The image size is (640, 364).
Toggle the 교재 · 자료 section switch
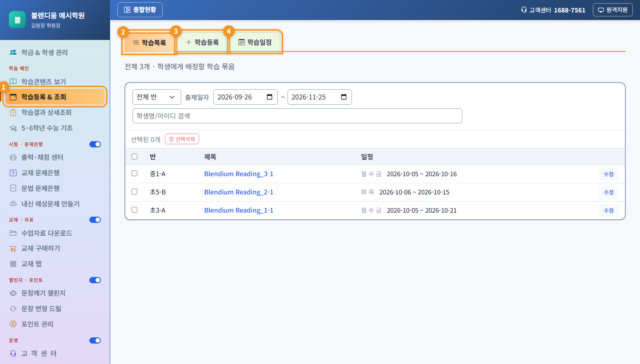pos(95,220)
